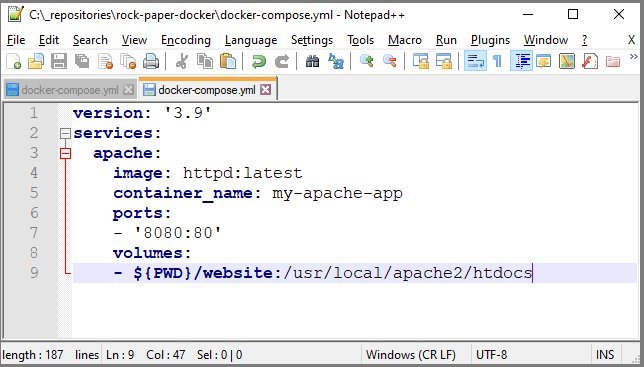Screen dimensions: 644x367
Task: Click the Close All documents icon
Action: 128,62
